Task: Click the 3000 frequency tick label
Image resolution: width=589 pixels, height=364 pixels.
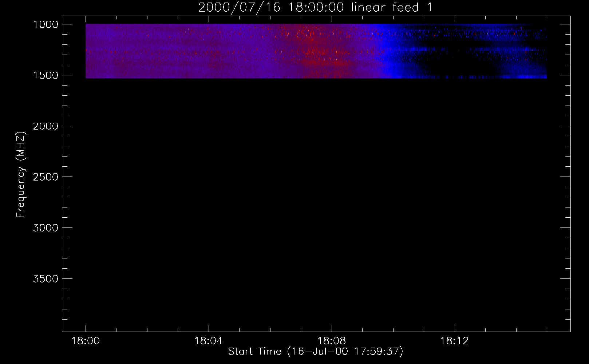Action: pyautogui.click(x=46, y=228)
